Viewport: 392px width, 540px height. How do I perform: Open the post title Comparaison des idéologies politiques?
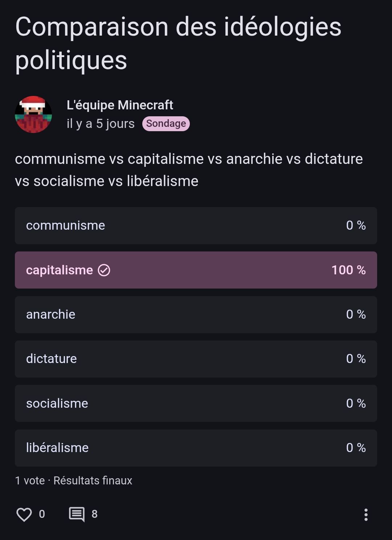coord(178,43)
